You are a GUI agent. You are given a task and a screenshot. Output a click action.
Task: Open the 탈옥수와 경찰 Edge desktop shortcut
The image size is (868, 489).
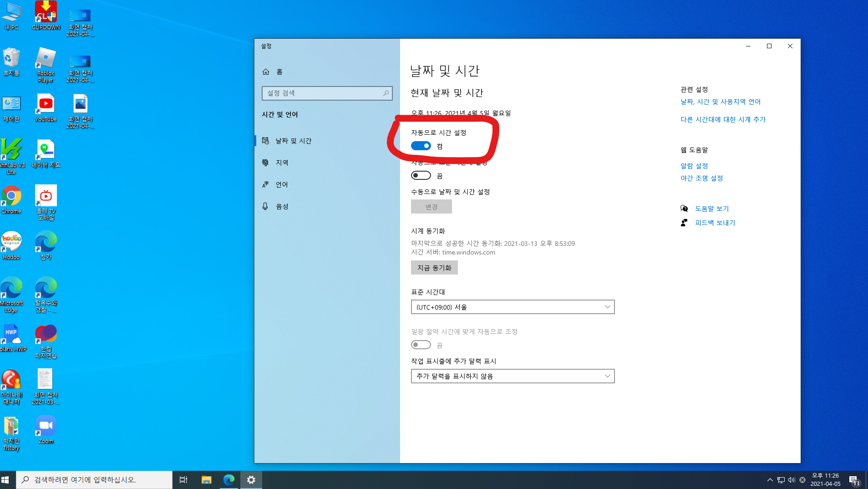46,295
